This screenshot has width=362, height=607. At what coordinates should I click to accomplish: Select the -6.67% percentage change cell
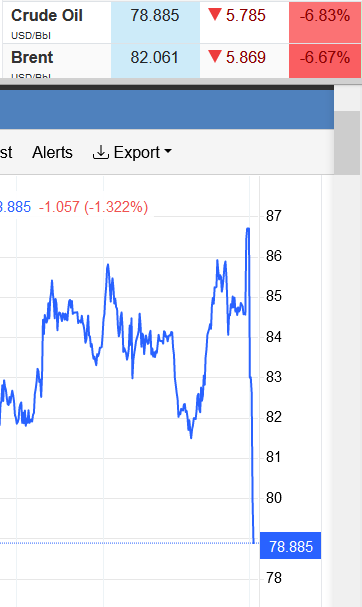pyautogui.click(x=325, y=61)
